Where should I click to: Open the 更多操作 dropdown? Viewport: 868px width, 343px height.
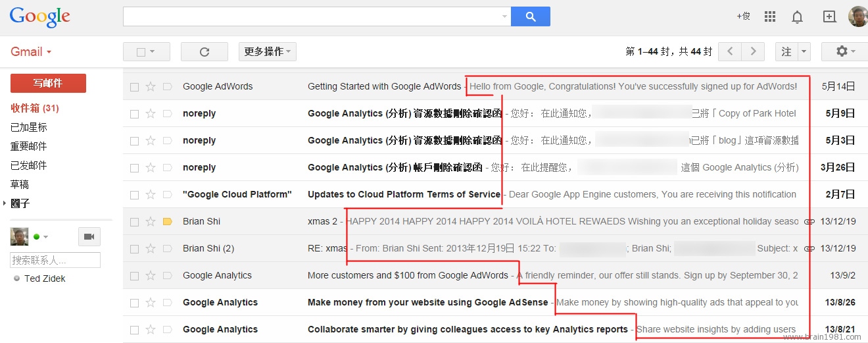[x=268, y=51]
